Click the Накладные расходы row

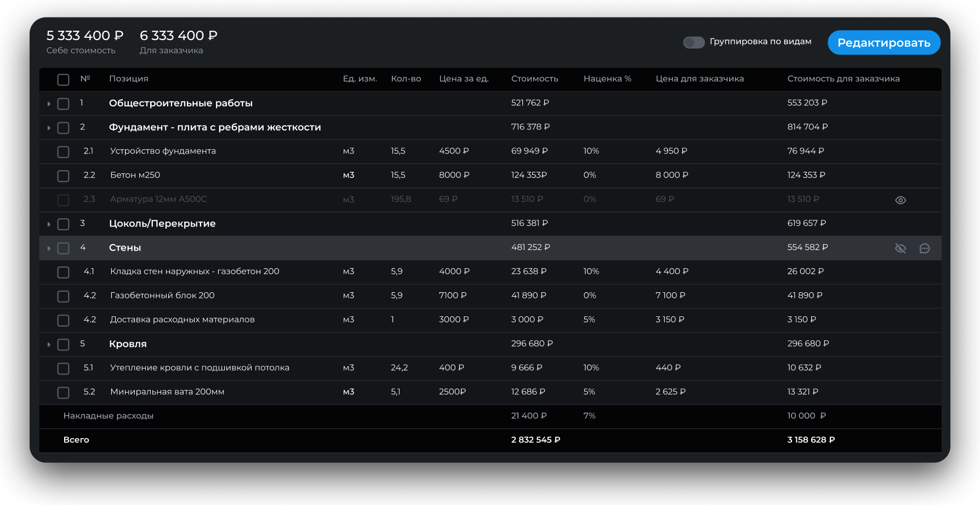(x=109, y=416)
